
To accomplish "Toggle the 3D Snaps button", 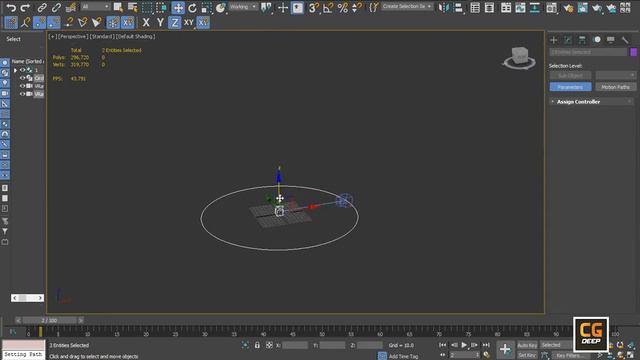I will pos(313,7).
